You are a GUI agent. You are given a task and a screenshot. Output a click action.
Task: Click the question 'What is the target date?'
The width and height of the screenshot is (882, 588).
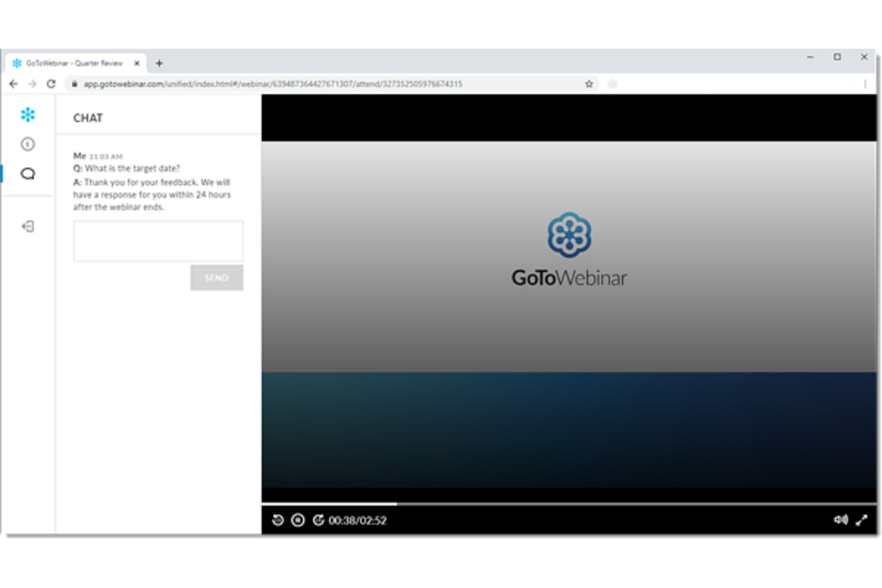pos(132,169)
